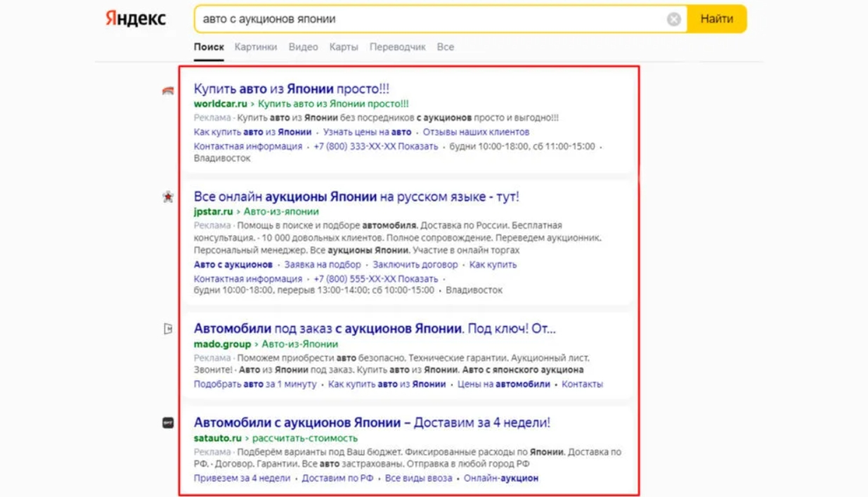Image resolution: width=868 pixels, height=497 pixels.
Task: Open the Переводчик tab
Action: 397,47
